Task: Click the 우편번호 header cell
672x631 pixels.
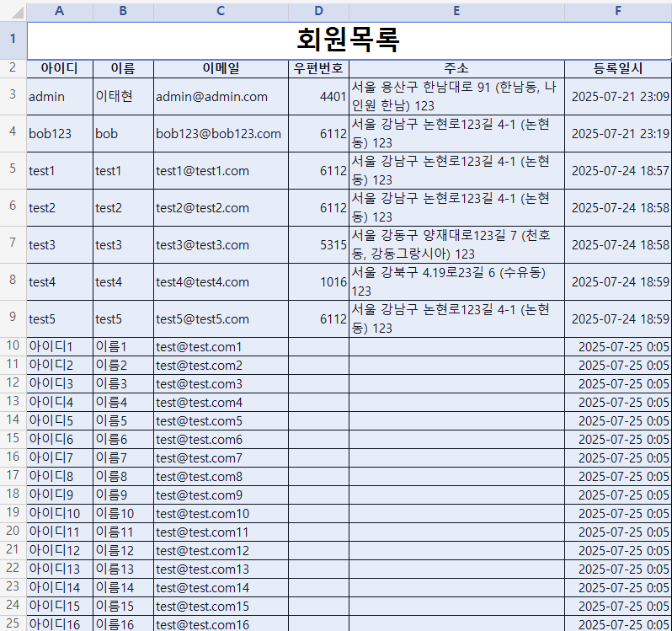Action: point(318,68)
